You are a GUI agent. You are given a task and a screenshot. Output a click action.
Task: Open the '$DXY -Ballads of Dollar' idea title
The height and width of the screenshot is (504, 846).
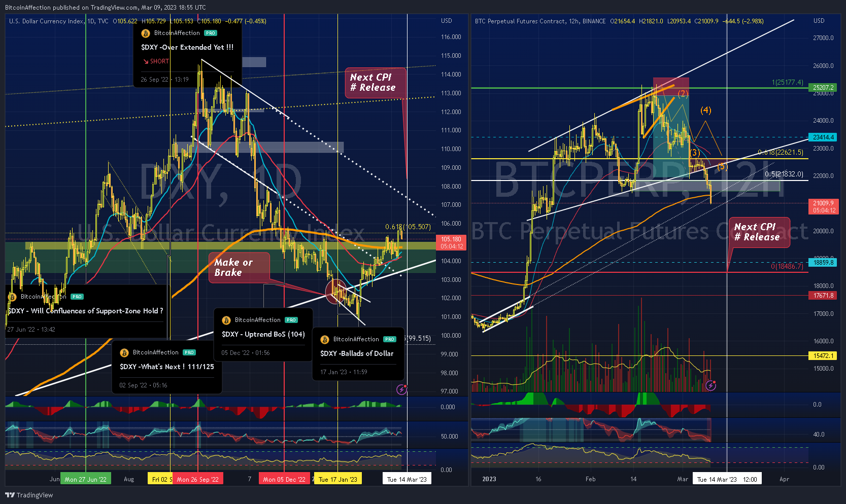pyautogui.click(x=357, y=353)
